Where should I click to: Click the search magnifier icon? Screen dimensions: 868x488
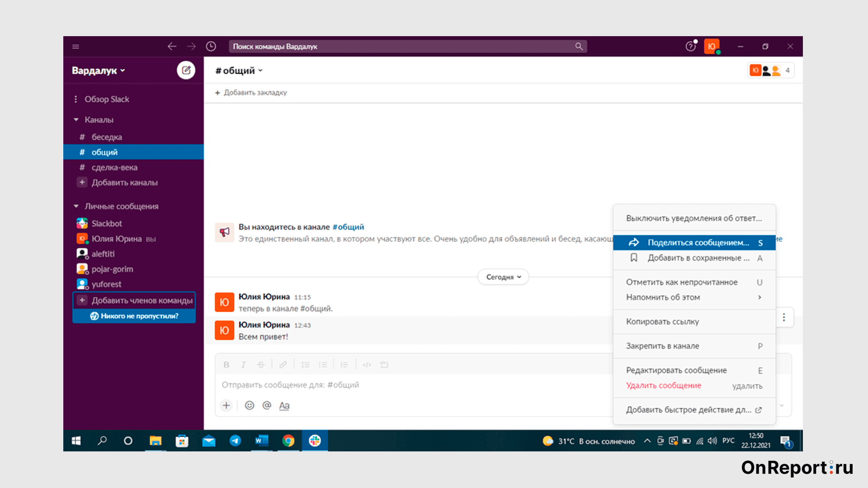click(579, 47)
